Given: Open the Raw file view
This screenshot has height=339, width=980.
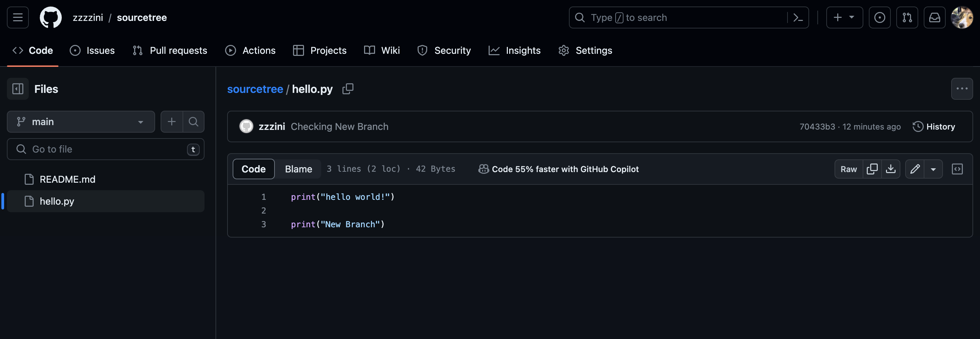Looking at the screenshot, I should click(x=848, y=169).
